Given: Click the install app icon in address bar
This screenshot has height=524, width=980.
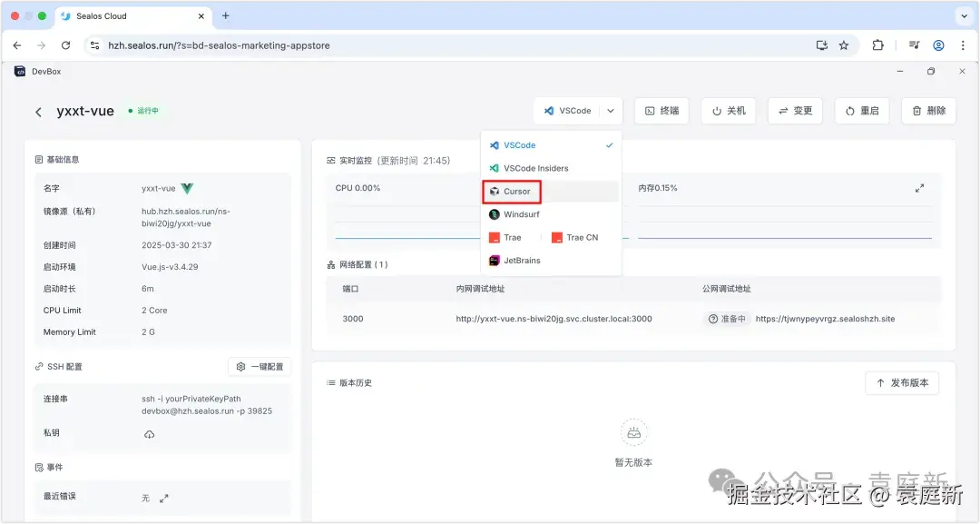Looking at the screenshot, I should [x=822, y=45].
